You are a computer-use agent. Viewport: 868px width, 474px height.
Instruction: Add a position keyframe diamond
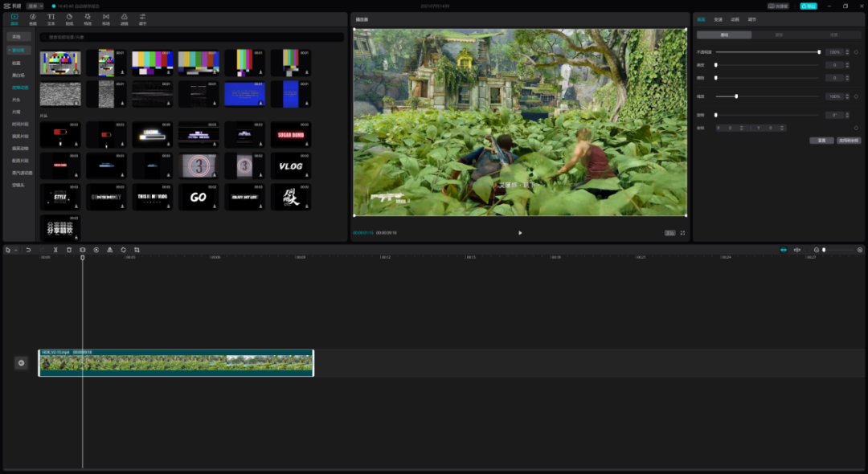coord(856,128)
